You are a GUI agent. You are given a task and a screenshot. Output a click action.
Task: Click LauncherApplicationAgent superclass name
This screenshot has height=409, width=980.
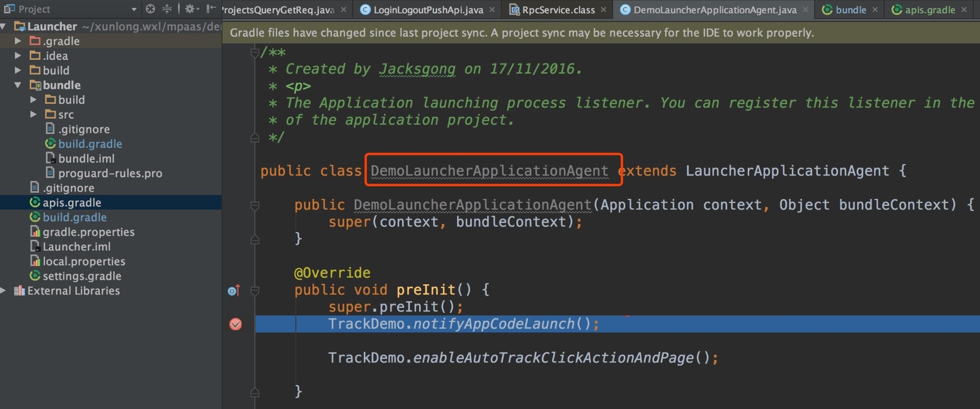click(787, 171)
